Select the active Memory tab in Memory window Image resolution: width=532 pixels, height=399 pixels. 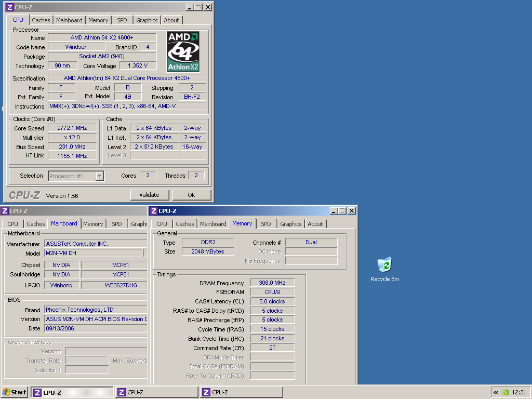point(242,223)
